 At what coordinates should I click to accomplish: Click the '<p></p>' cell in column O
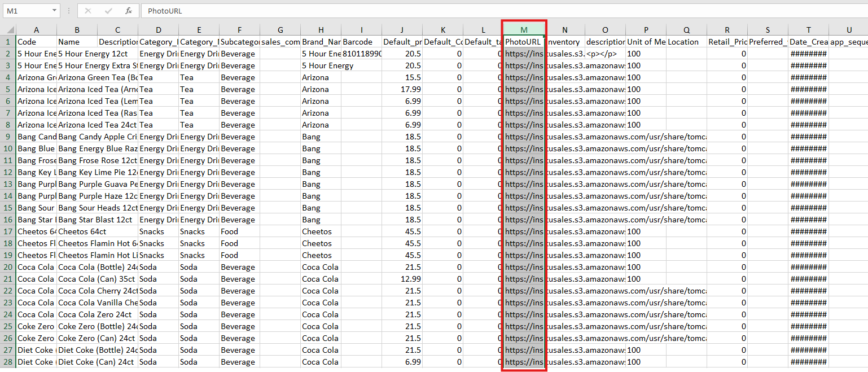pyautogui.click(x=606, y=54)
